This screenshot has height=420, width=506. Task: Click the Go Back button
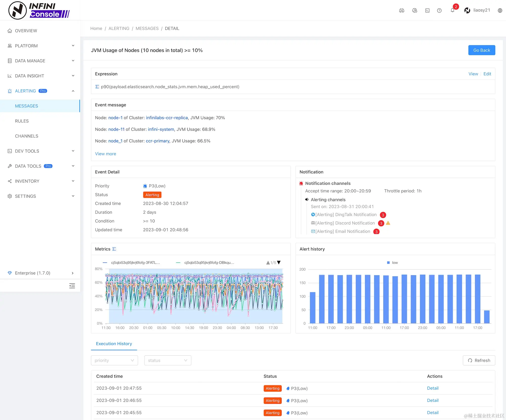tap(481, 50)
